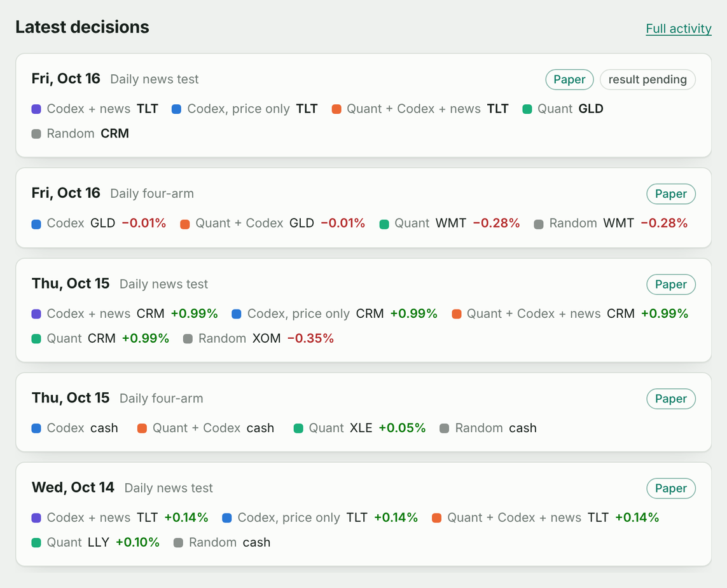Viewport: 727px width, 588px height.
Task: Click the XOM ticker
Action: (x=267, y=338)
